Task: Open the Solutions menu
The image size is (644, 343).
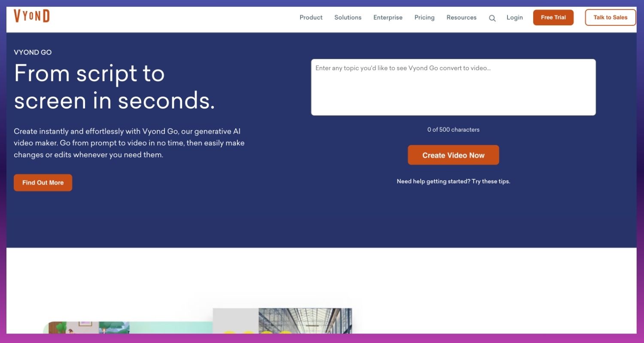Action: tap(348, 18)
